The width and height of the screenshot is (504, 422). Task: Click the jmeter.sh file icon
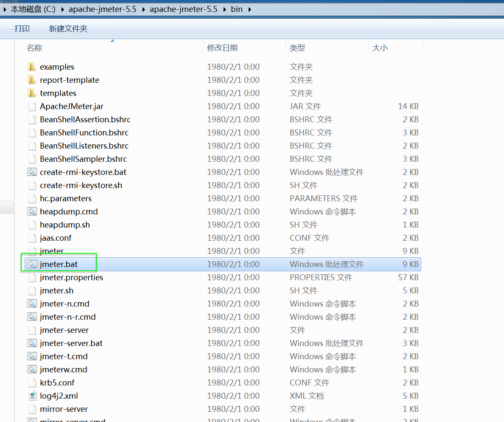[32, 291]
